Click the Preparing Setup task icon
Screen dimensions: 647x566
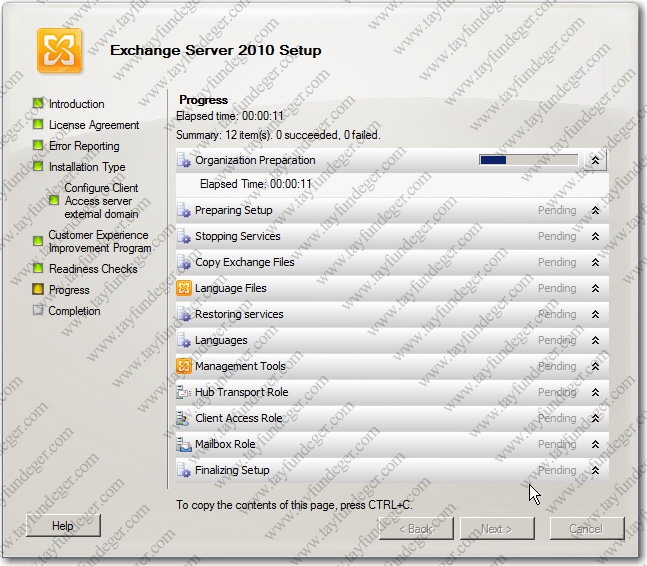tap(184, 210)
